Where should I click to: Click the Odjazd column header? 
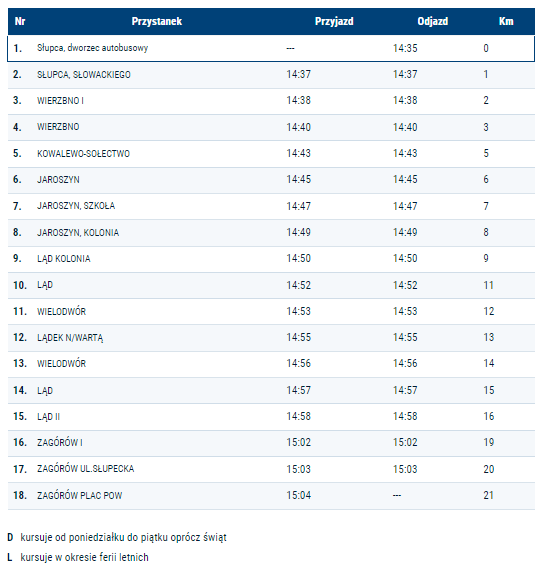tap(433, 21)
